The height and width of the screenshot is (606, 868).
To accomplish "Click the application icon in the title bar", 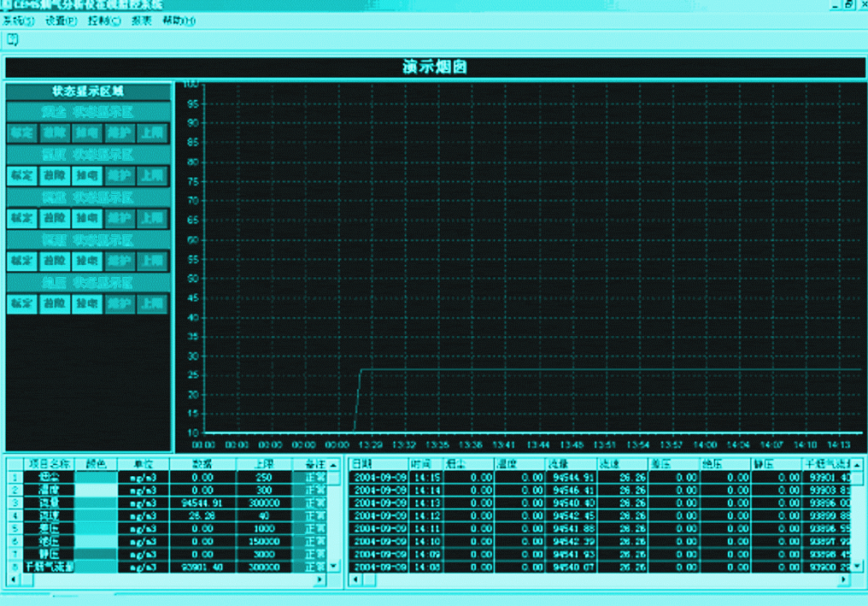I will point(5,5).
